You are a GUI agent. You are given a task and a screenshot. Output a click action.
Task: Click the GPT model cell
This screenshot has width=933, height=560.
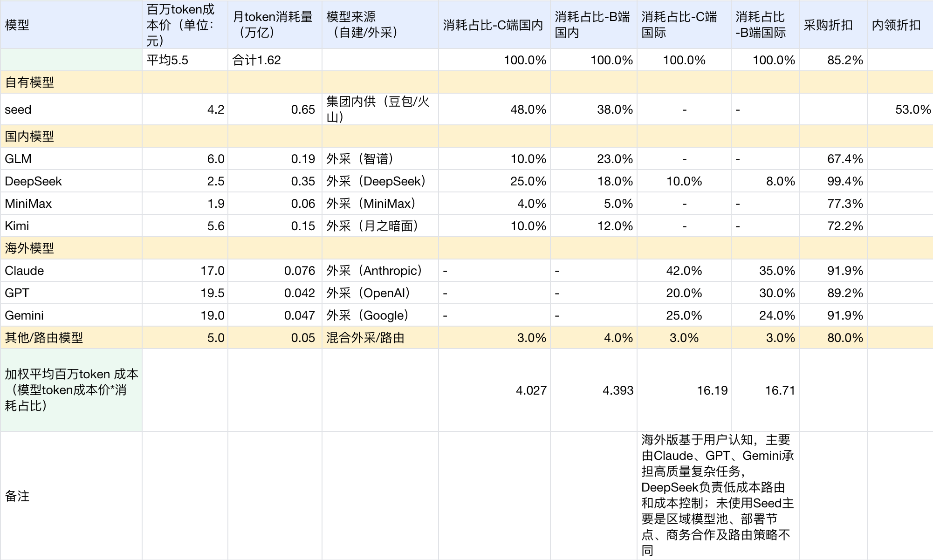tap(71, 293)
